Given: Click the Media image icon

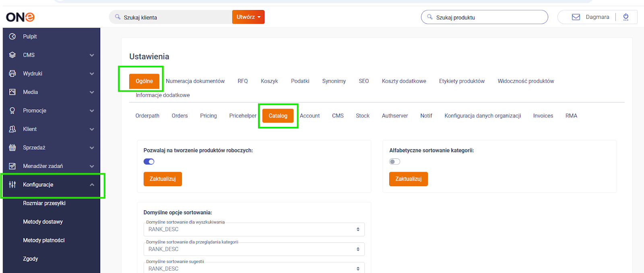Looking at the screenshot, I should point(12,92).
